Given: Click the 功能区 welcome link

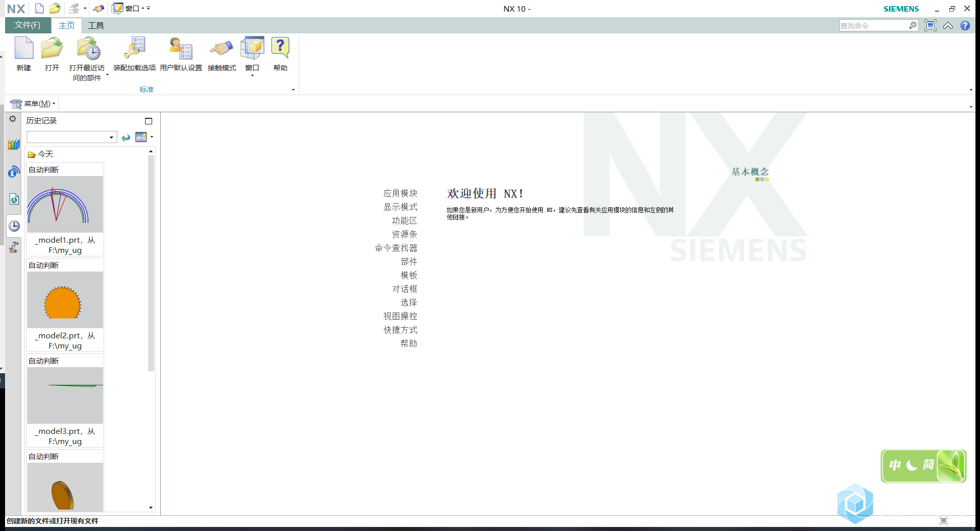Looking at the screenshot, I should click(405, 220).
